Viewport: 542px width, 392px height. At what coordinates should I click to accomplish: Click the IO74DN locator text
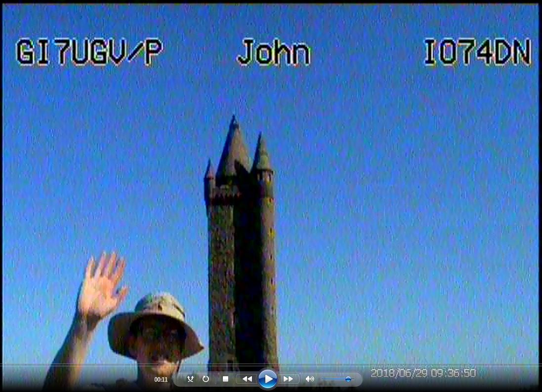477,53
